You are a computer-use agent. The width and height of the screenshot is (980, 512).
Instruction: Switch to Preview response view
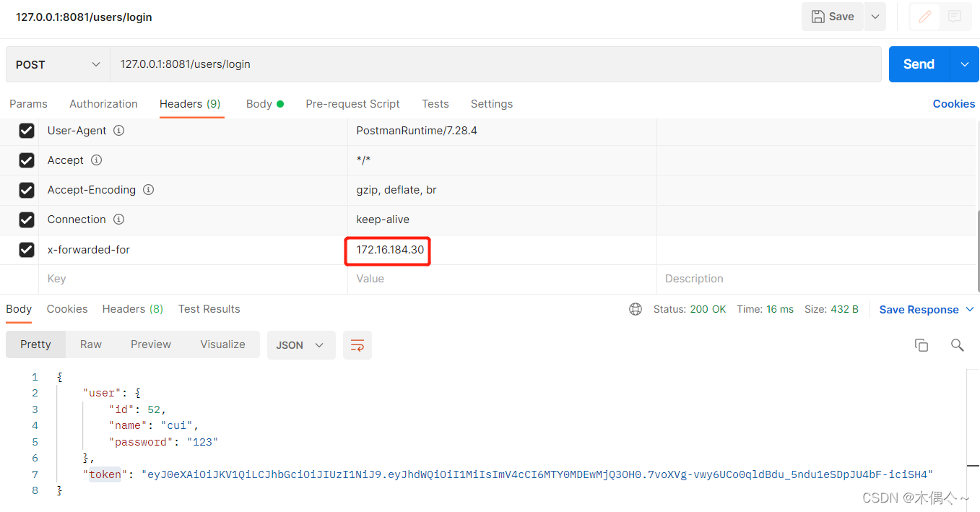(x=151, y=344)
